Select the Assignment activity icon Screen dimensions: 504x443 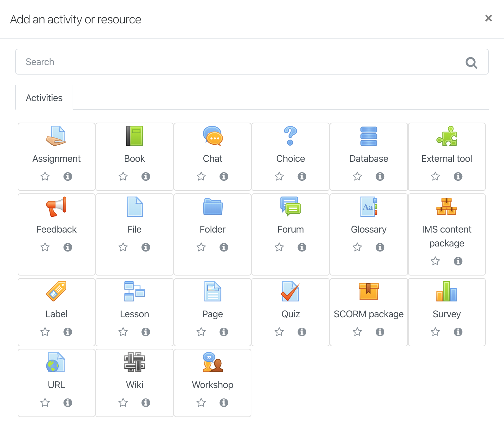click(x=57, y=136)
